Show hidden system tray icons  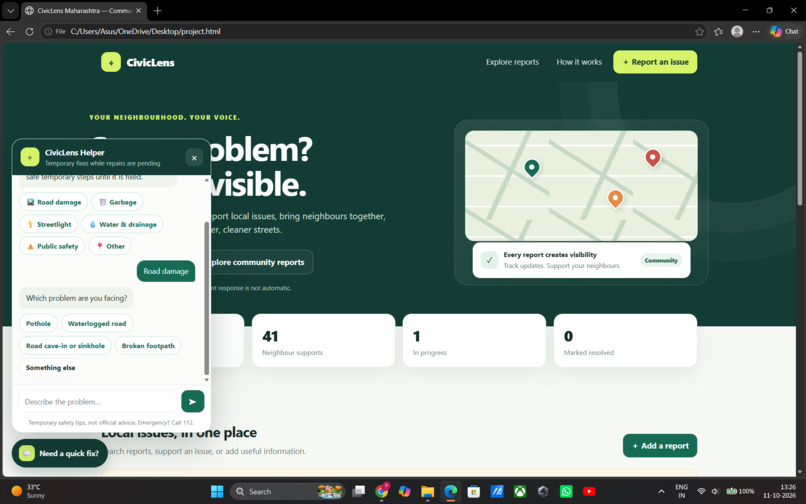[x=662, y=492]
